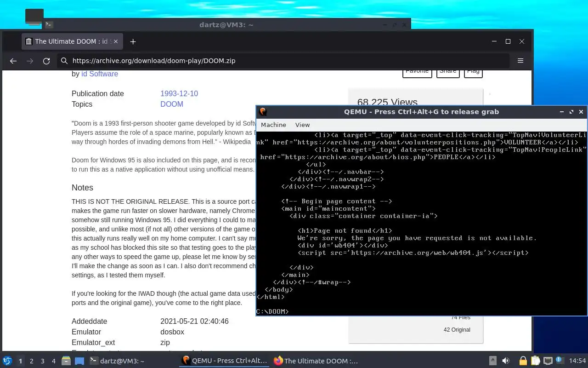The width and height of the screenshot is (588, 368).
Task: Open the volume control in system tray
Action: pyautogui.click(x=506, y=361)
